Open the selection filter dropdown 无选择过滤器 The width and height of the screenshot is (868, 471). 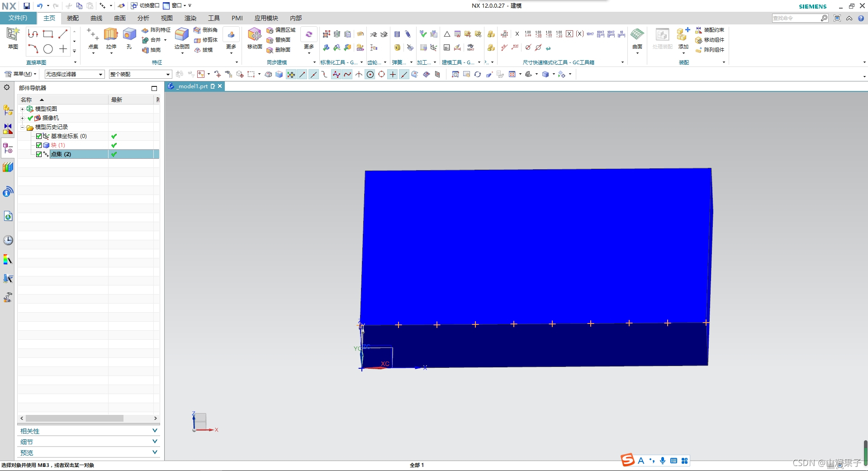pos(75,74)
